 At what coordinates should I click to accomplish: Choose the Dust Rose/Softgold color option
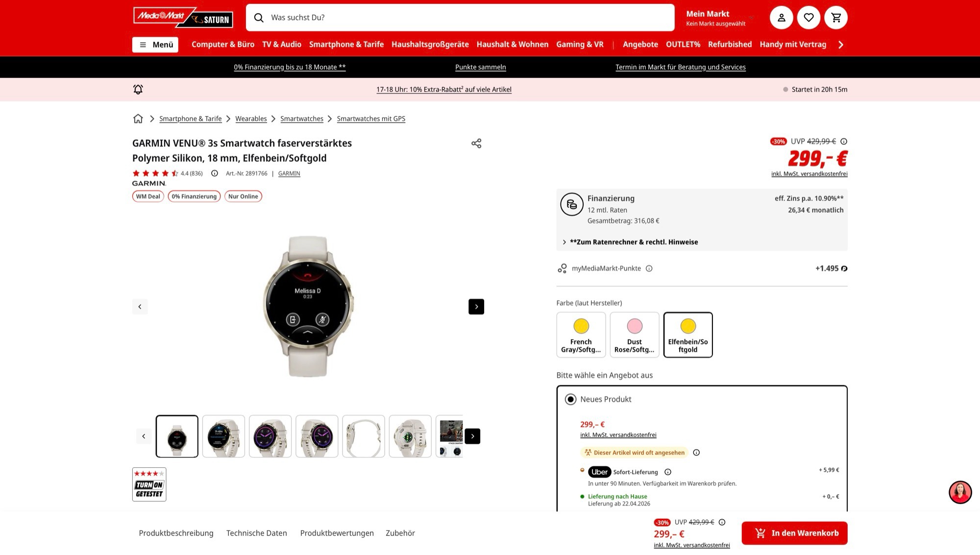(x=634, y=335)
